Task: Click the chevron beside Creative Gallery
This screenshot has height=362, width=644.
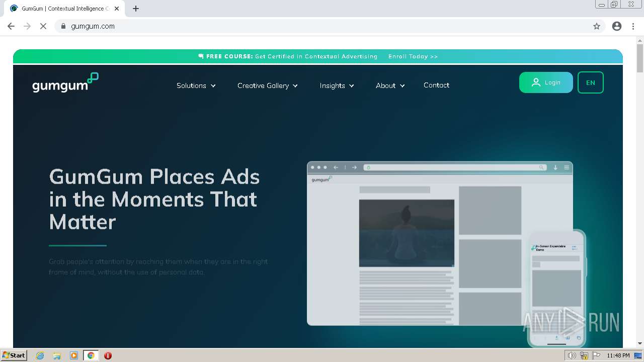Action: pyautogui.click(x=295, y=86)
